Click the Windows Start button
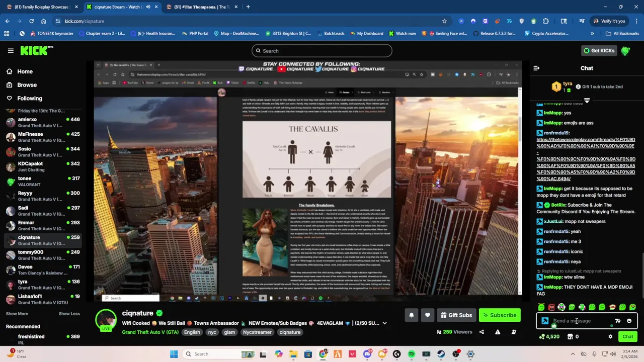 point(174,354)
